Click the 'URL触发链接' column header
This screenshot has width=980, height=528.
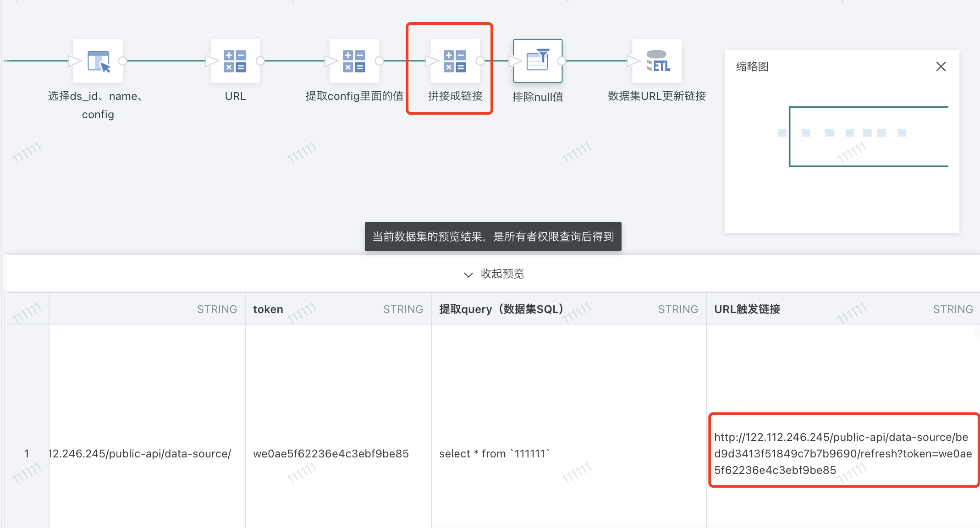pyautogui.click(x=747, y=309)
